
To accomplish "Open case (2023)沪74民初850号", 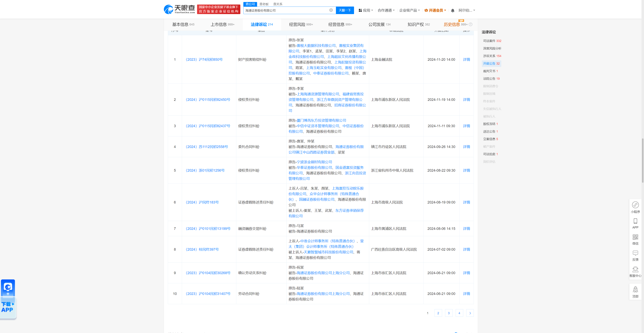I will 204,60.
